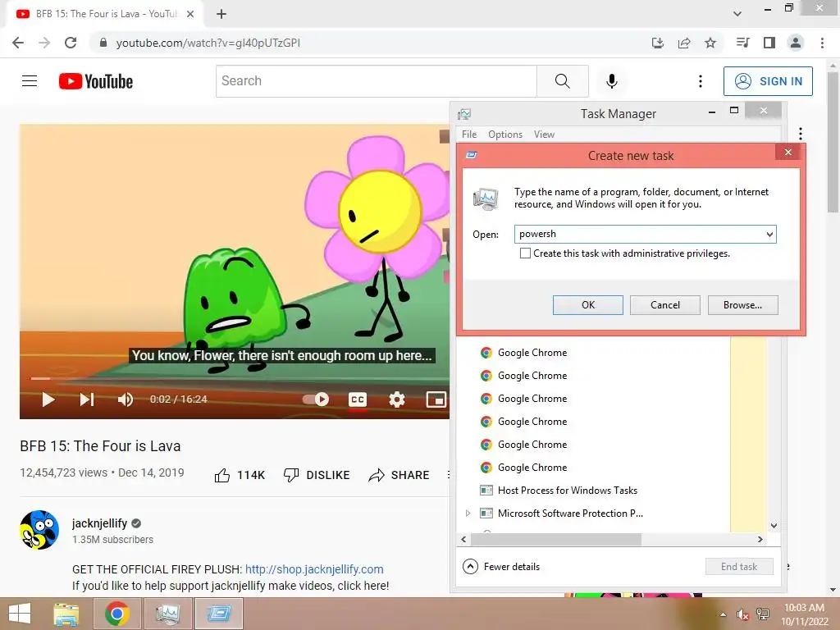
Task: Click the YouTube SIGN IN button
Action: (768, 81)
